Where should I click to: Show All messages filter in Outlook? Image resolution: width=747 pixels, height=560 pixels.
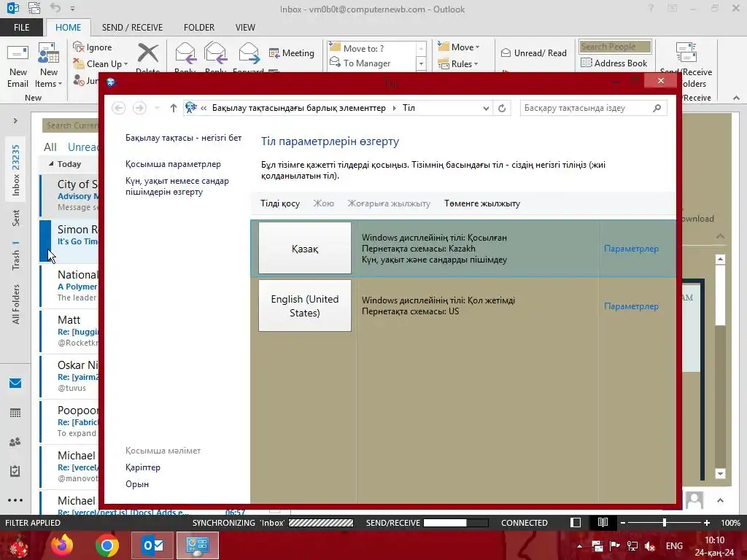click(50, 147)
